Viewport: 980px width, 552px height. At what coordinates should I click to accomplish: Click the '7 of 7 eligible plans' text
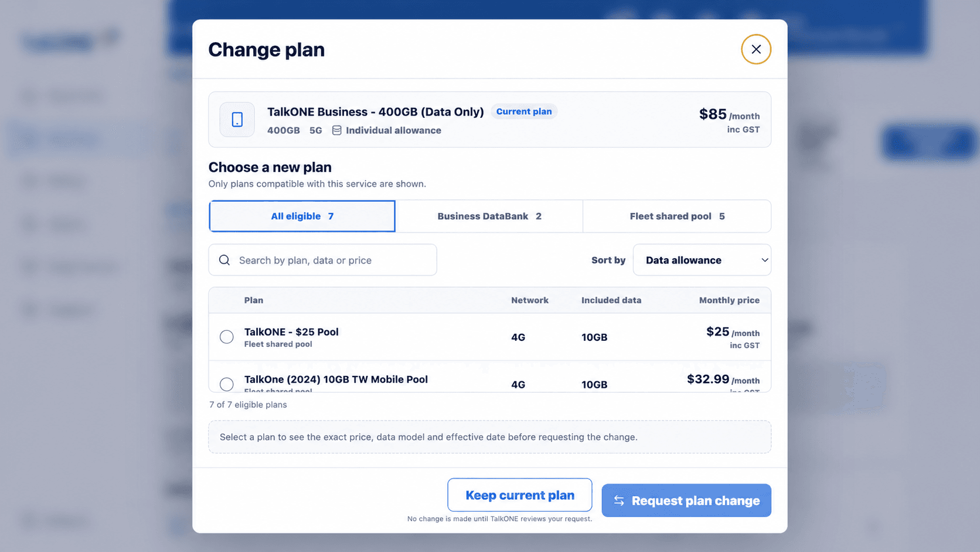click(x=248, y=405)
